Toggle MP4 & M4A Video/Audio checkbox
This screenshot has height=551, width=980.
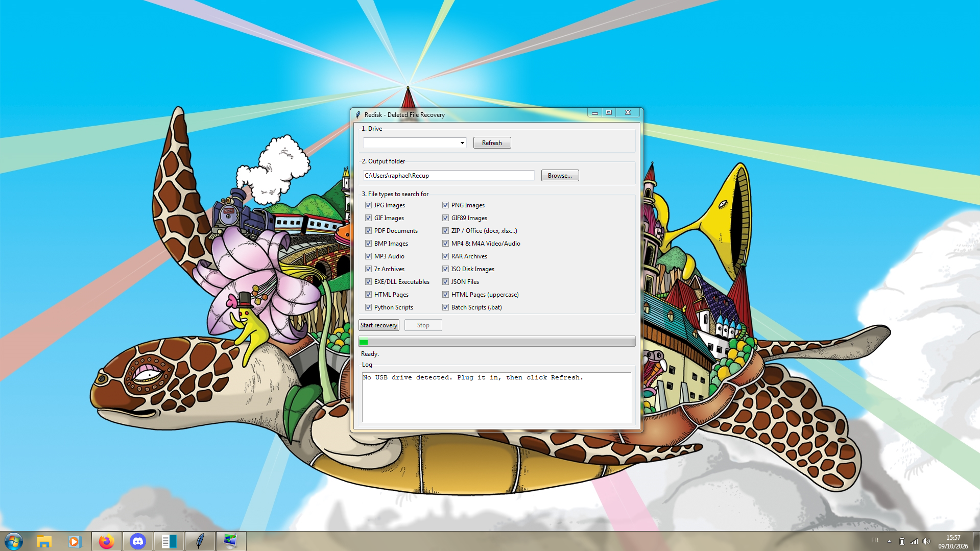(x=445, y=244)
